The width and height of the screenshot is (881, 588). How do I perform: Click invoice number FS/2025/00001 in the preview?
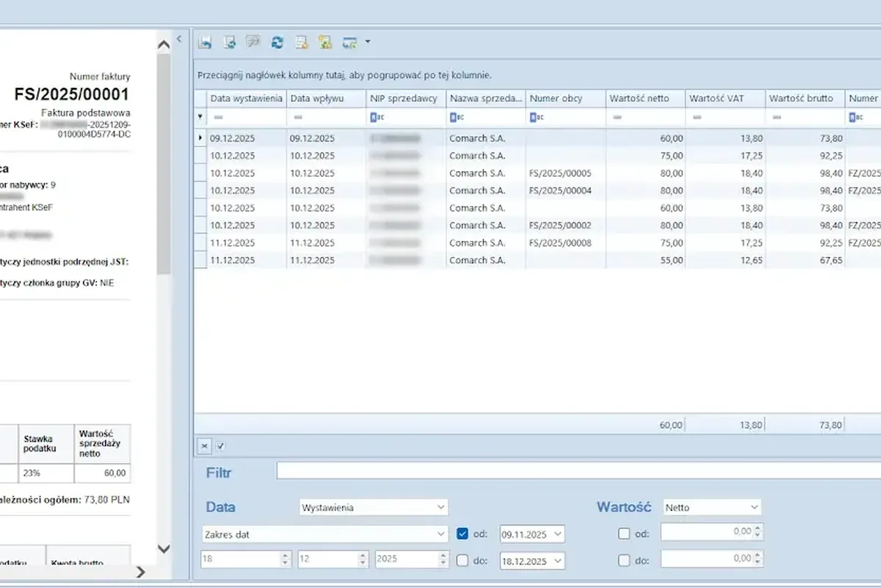tap(72, 94)
